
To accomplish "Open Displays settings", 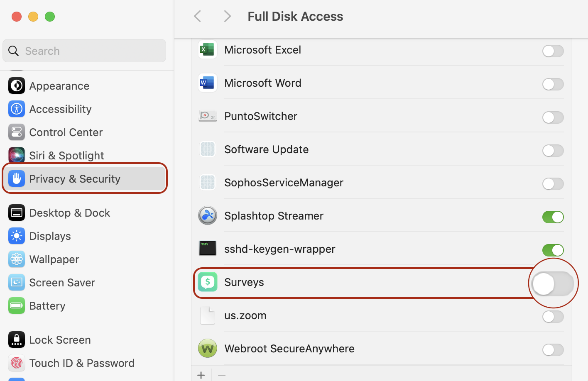I will 84,236.
